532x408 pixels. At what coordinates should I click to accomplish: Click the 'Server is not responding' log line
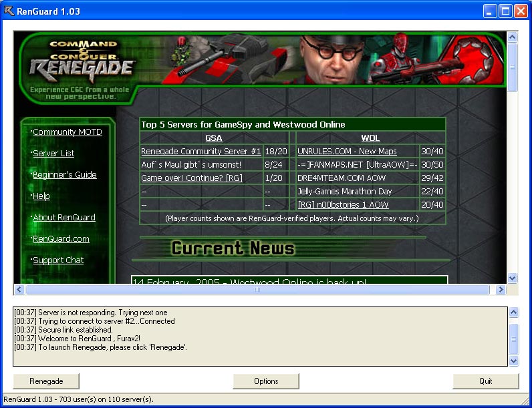91,313
